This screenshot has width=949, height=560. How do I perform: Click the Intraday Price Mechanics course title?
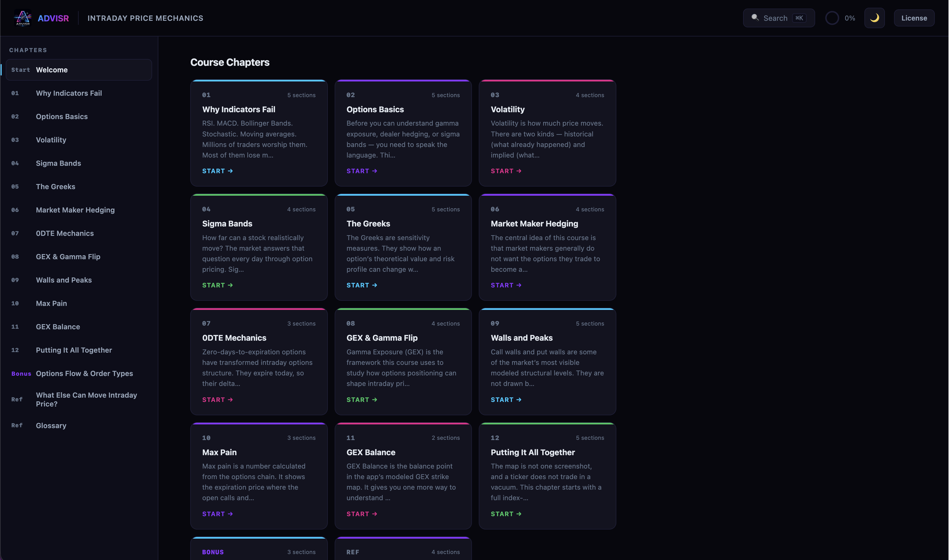(145, 18)
